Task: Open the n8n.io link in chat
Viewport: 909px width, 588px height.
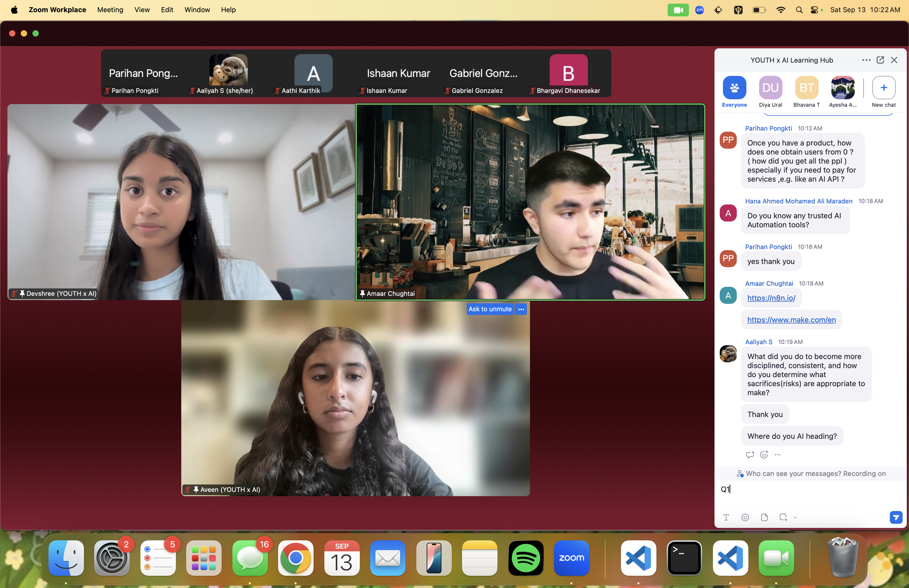Action: (771, 298)
